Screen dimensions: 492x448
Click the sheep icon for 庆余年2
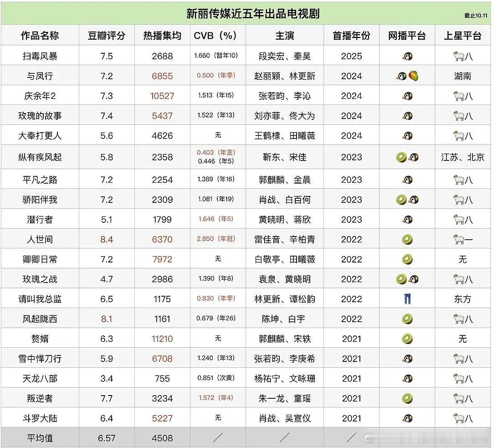tap(458, 95)
